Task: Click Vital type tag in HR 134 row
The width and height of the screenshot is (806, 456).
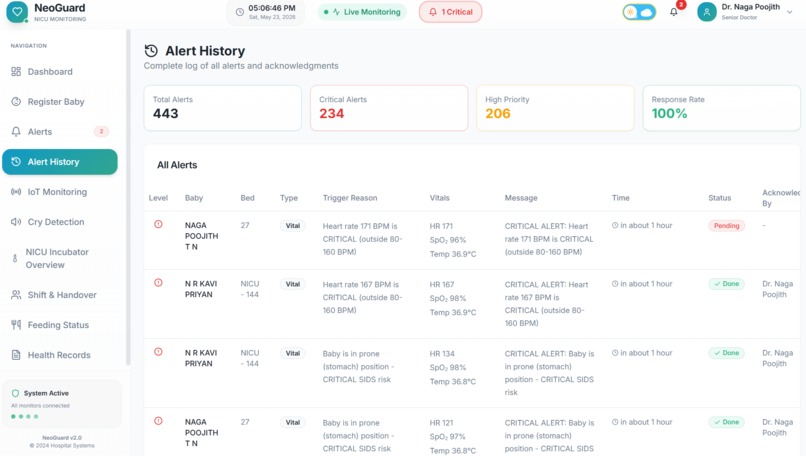Action: tap(292, 353)
